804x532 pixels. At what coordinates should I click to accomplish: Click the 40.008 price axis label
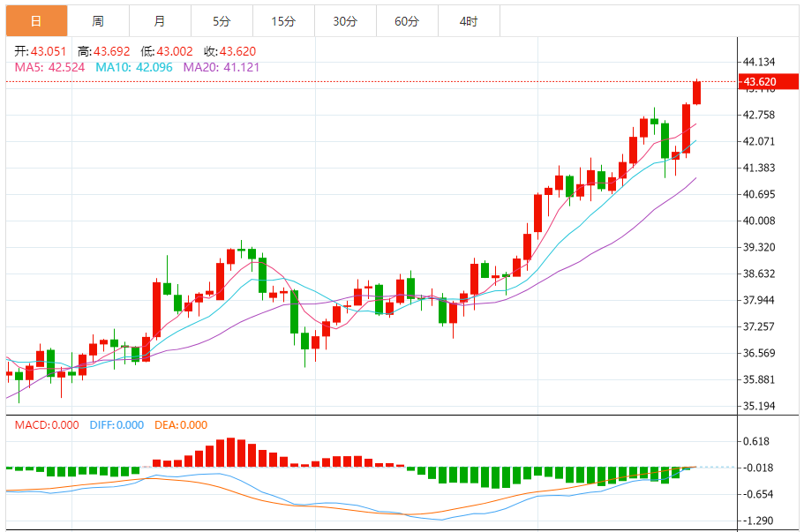click(759, 221)
